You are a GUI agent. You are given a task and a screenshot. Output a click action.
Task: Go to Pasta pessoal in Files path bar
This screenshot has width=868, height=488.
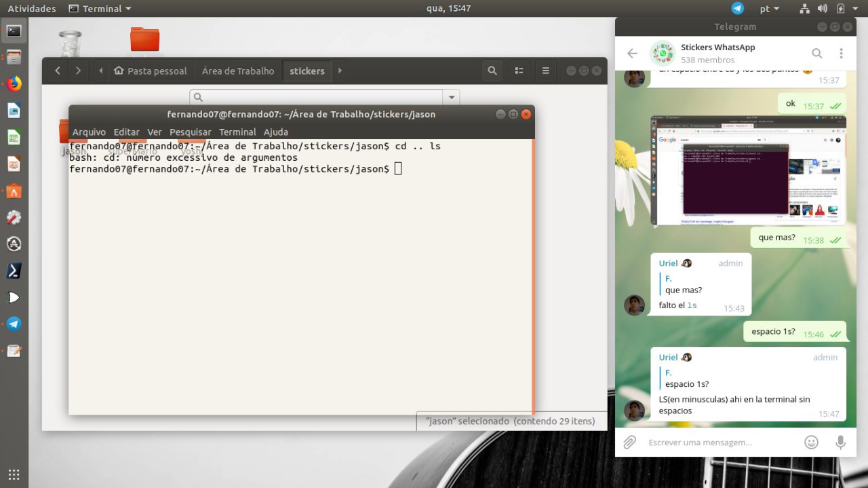tap(151, 71)
